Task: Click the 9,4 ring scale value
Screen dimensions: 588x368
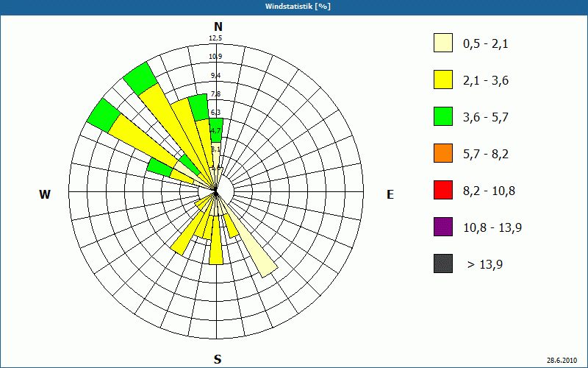Action: 215,76
